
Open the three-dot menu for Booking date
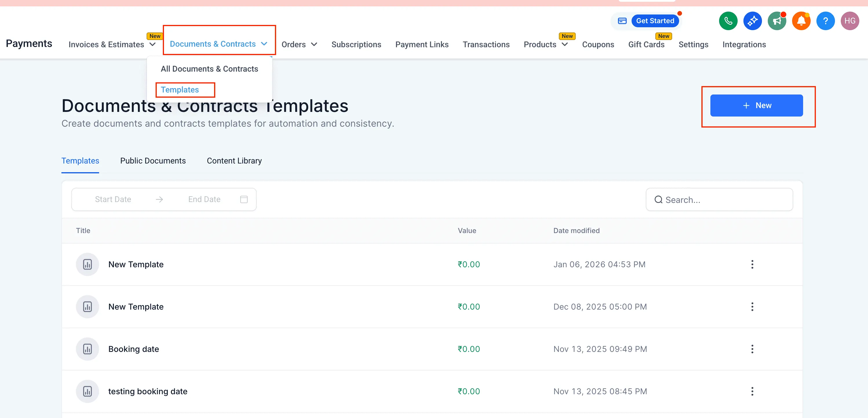pos(752,349)
